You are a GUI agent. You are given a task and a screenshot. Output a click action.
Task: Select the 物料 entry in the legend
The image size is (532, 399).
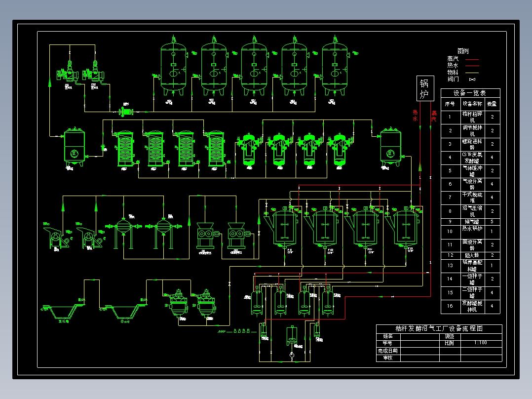(453, 72)
